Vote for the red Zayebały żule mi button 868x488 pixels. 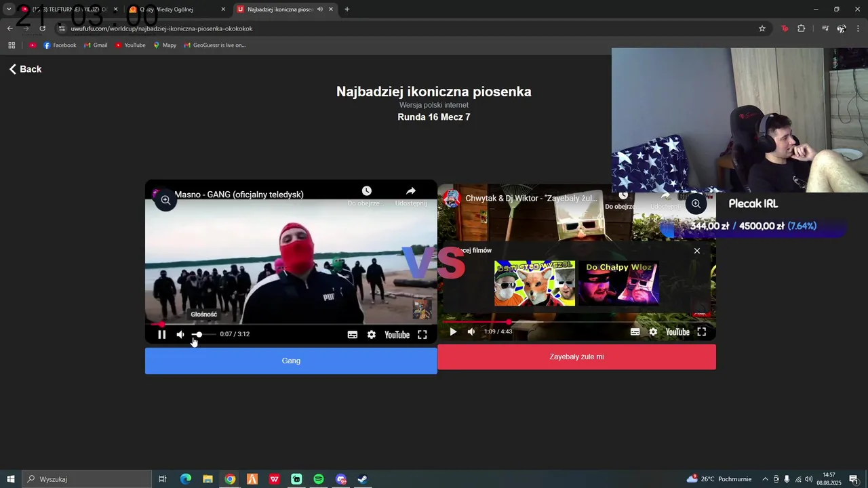[x=576, y=357]
